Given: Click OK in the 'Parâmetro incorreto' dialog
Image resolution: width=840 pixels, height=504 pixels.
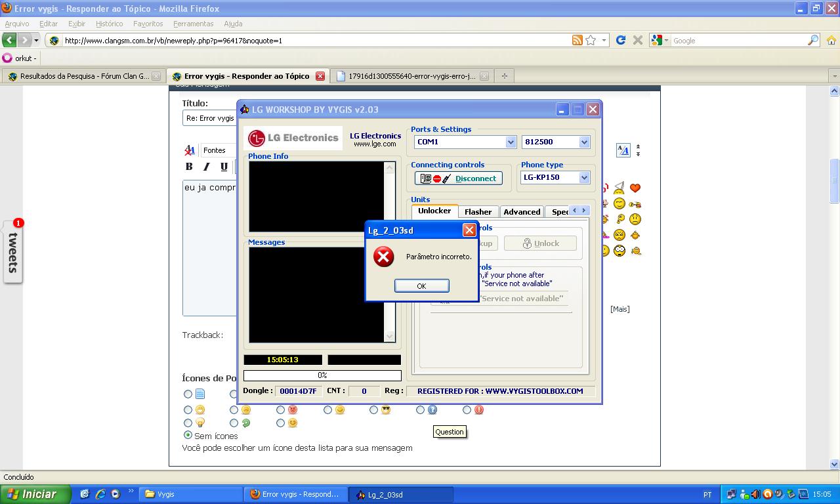Looking at the screenshot, I should (x=421, y=285).
